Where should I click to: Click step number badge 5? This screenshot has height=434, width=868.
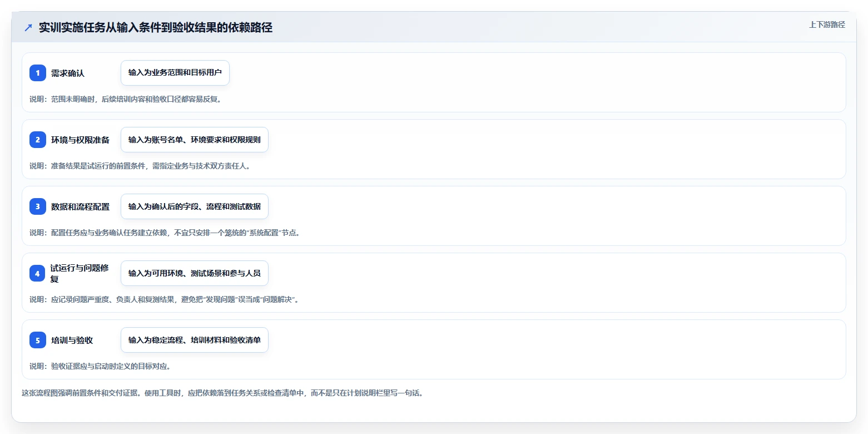coord(38,340)
